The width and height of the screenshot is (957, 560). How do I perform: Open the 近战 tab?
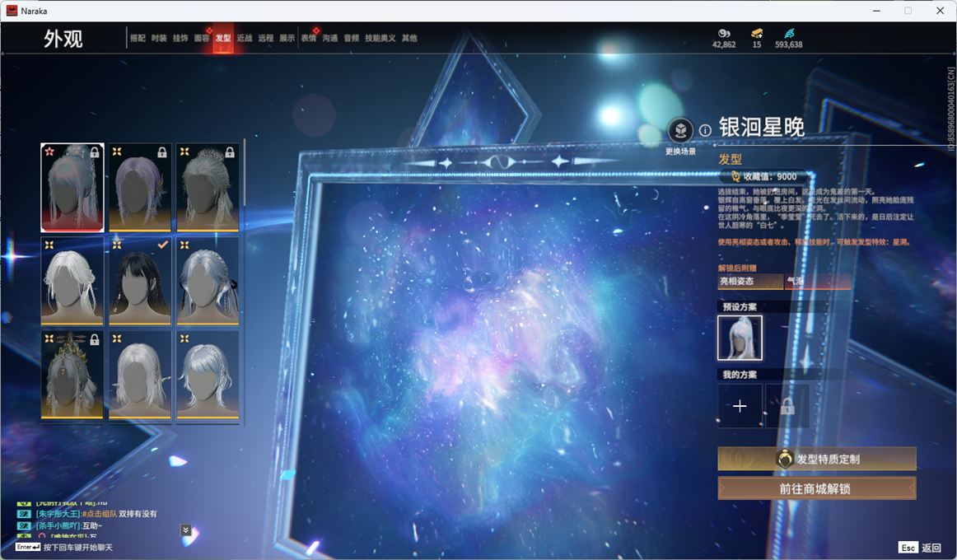coord(244,38)
